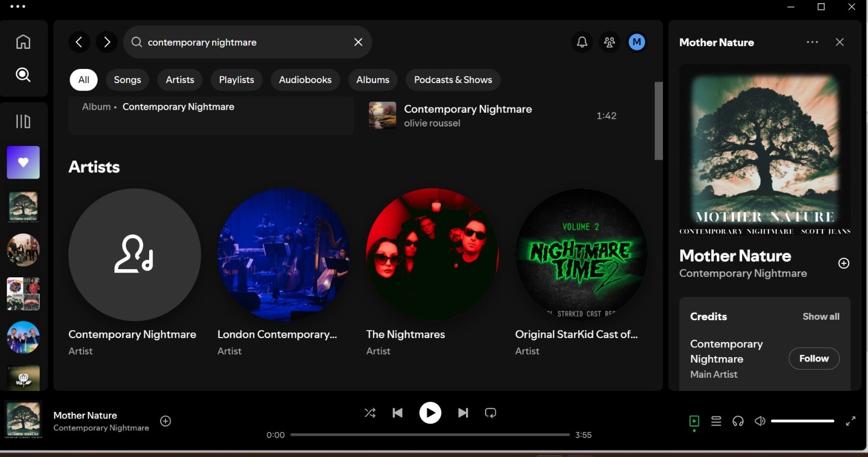This screenshot has width=868, height=457.
Task: Open the notifications bell
Action: point(582,42)
